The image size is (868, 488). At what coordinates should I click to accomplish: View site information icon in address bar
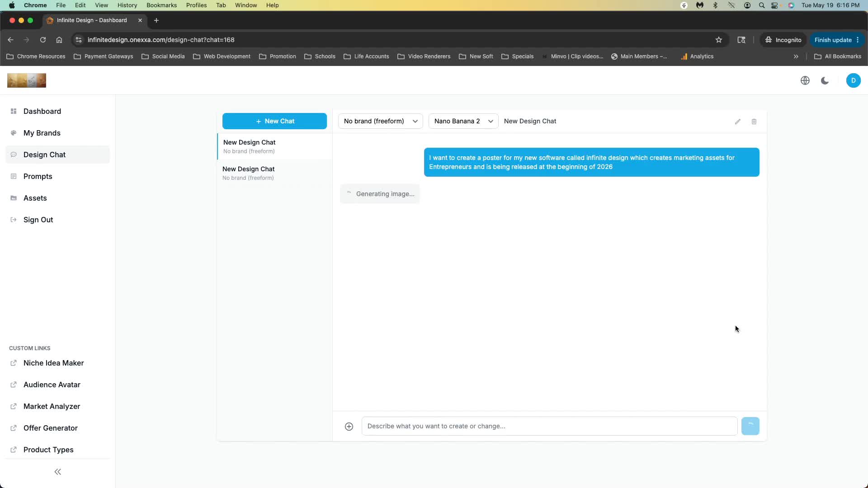pos(79,40)
